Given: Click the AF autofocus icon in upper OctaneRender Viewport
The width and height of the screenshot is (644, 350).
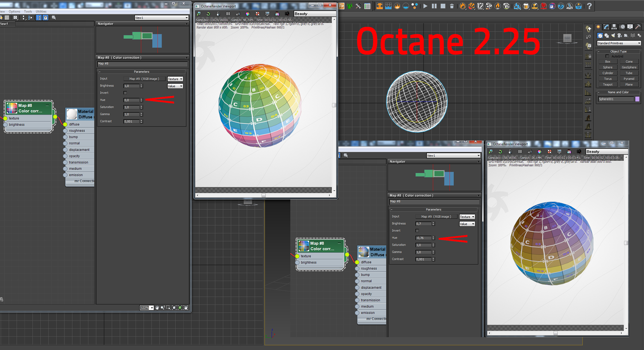Looking at the screenshot, I should [238, 14].
